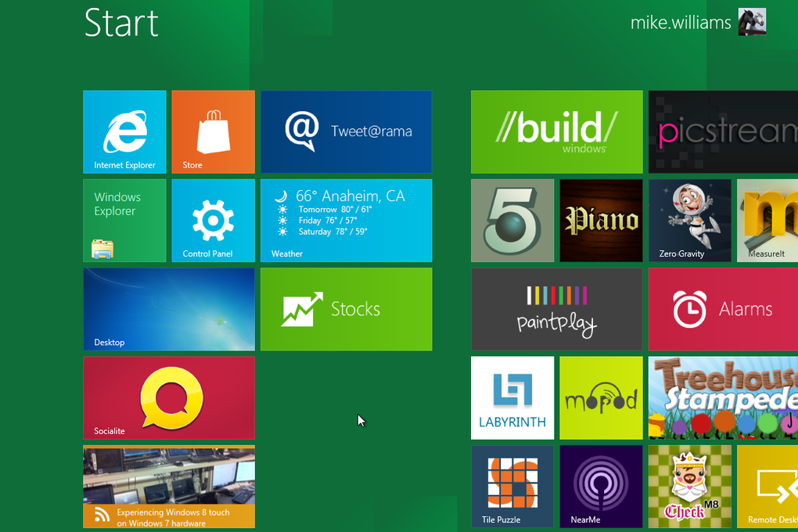Open the Windows 8 touch news feed tile
This screenshot has width=798, height=532.
[169, 487]
